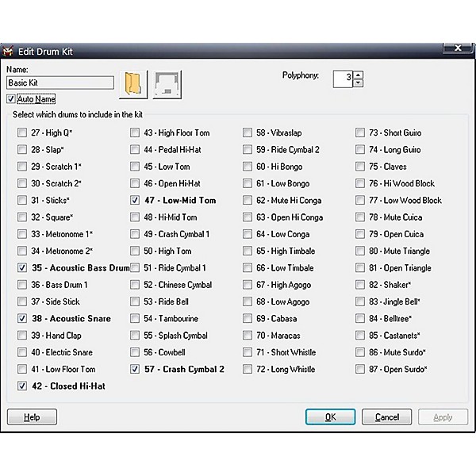This screenshot has height=476, width=476.
Task: Click the 53 - Ride Bell label
Action: pos(166,301)
